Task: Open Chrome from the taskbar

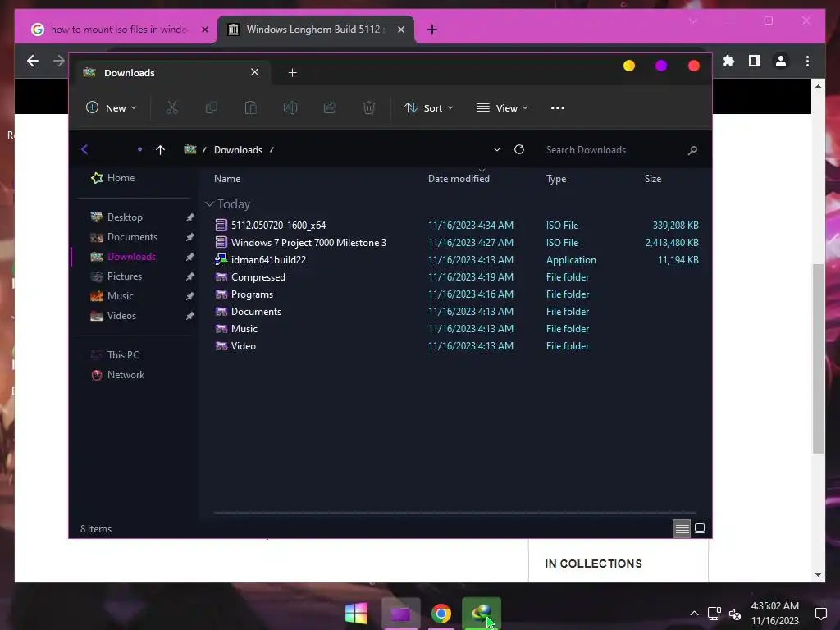Action: tap(441, 614)
